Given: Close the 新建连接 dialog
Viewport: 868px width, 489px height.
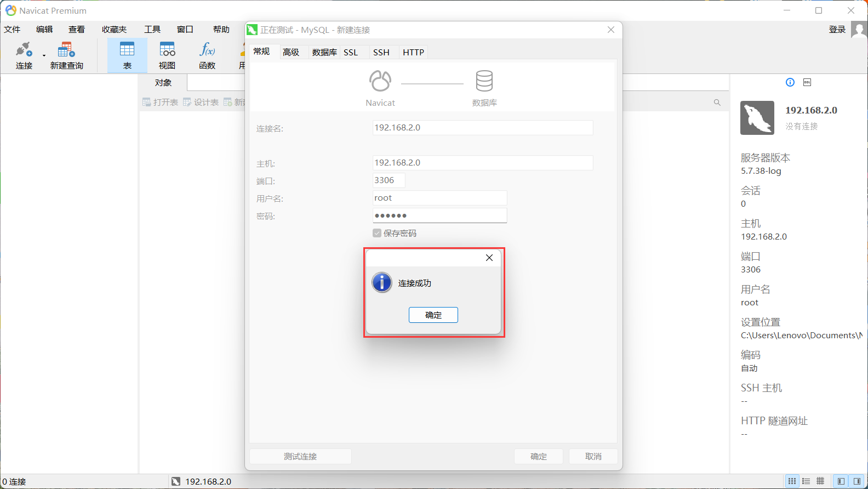Looking at the screenshot, I should [x=611, y=30].
